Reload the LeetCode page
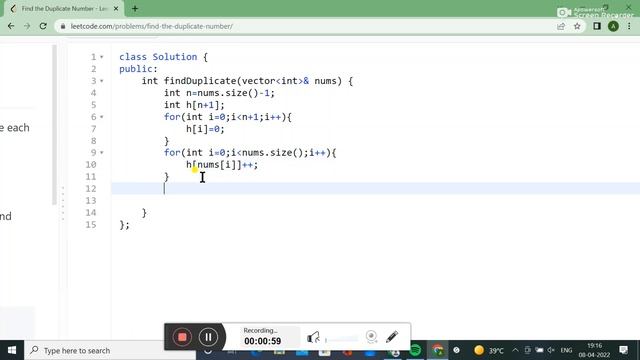 pos(43,26)
